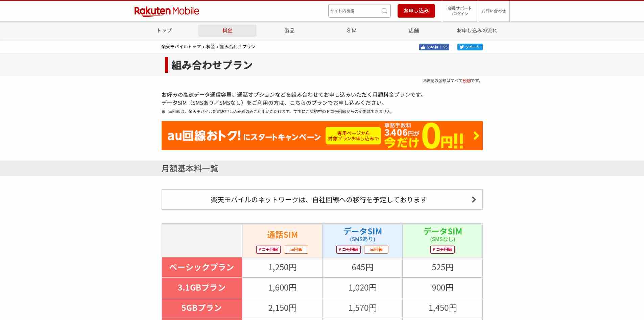Click the 900円 price cell

coord(443,288)
